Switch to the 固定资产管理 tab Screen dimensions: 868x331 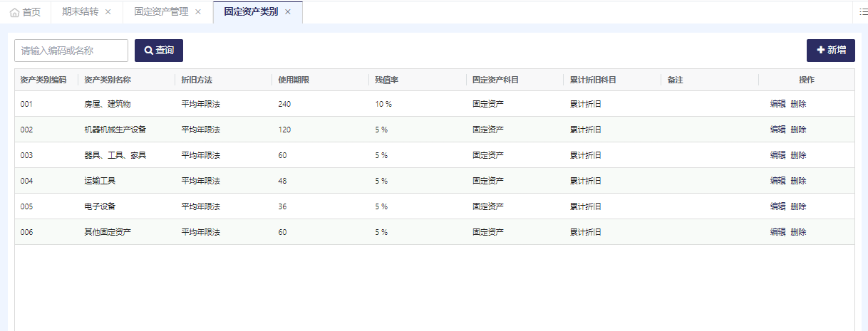pyautogui.click(x=161, y=12)
